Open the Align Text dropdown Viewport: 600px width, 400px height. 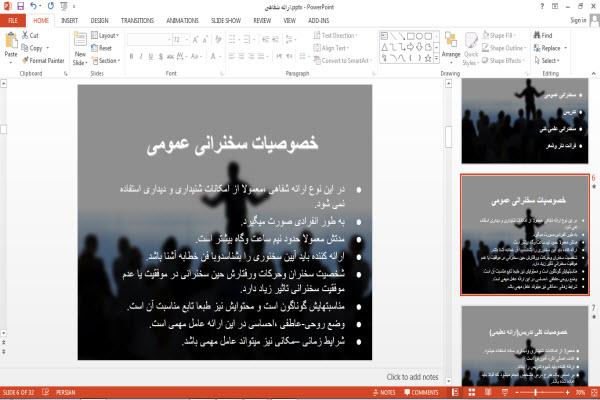coord(331,48)
